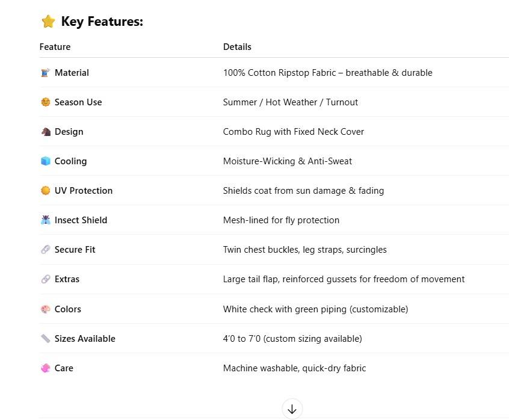The width and height of the screenshot is (509, 420).
Task: Click the ruler icon beside Sizes Available
Action: [x=45, y=339]
